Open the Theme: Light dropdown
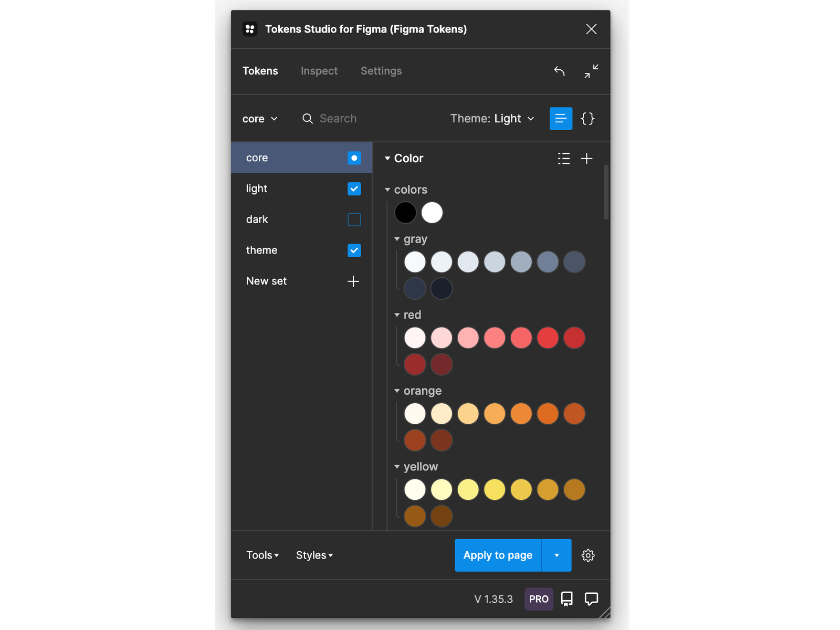Image resolution: width=840 pixels, height=630 pixels. click(492, 119)
